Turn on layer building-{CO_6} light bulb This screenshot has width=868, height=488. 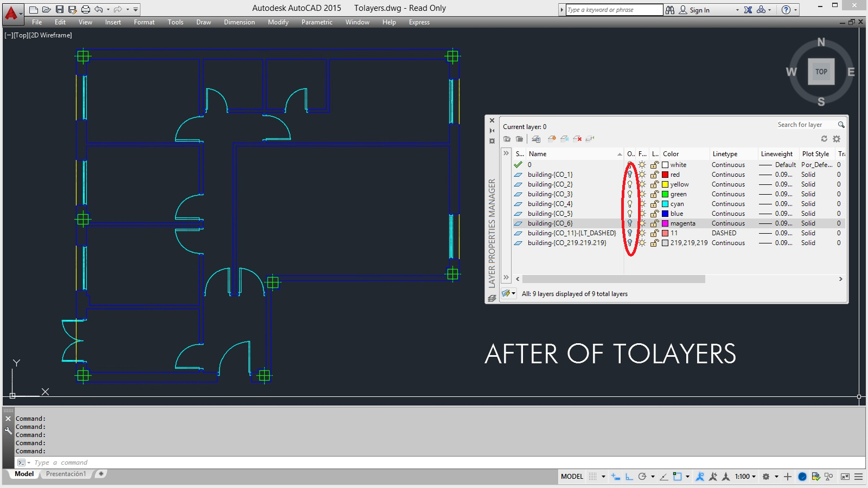[630, 223]
